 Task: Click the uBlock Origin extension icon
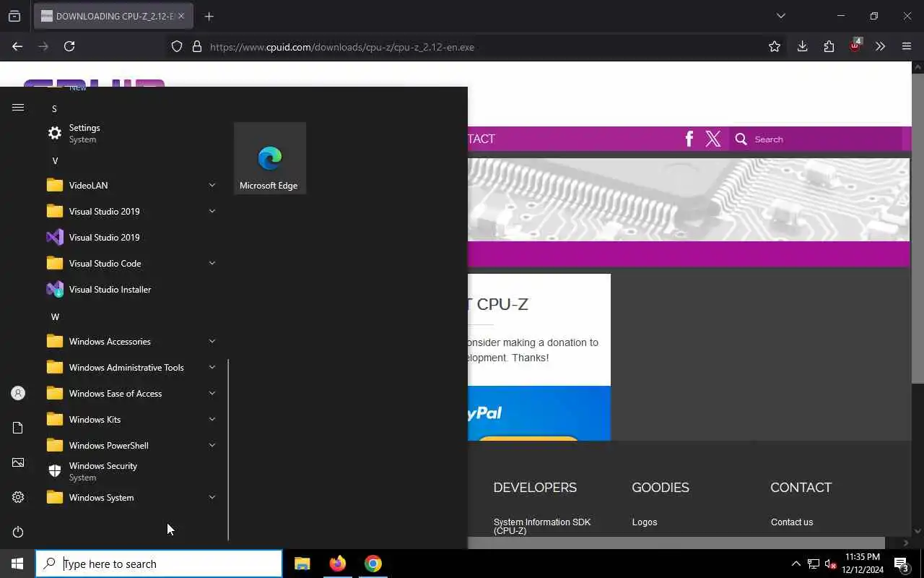(855, 46)
